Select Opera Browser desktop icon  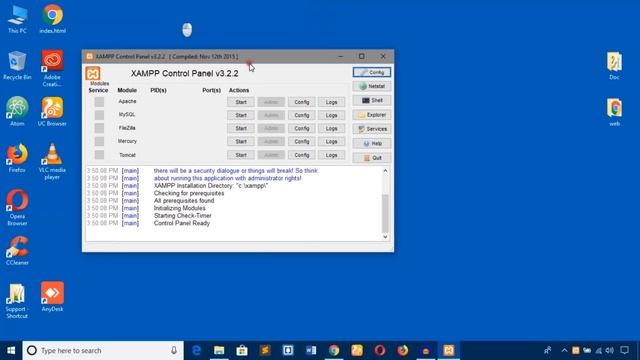17,208
